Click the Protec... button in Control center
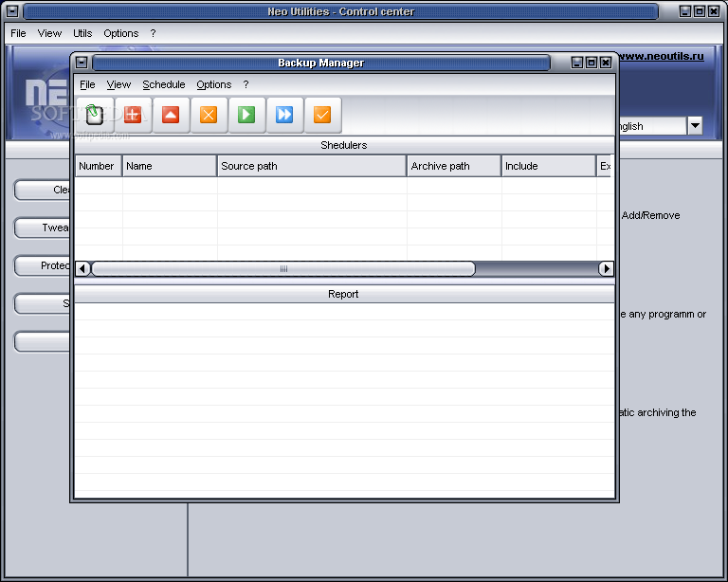Image resolution: width=728 pixels, height=582 pixels. click(x=43, y=266)
